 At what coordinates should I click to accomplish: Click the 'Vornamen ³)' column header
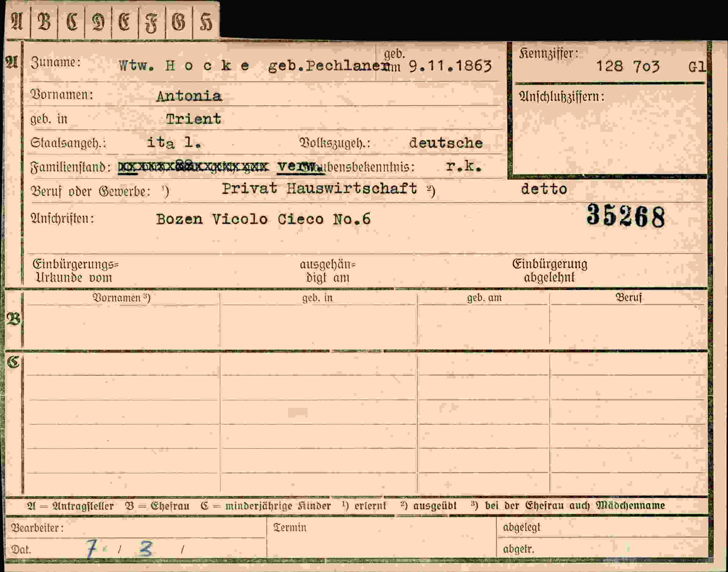click(121, 298)
